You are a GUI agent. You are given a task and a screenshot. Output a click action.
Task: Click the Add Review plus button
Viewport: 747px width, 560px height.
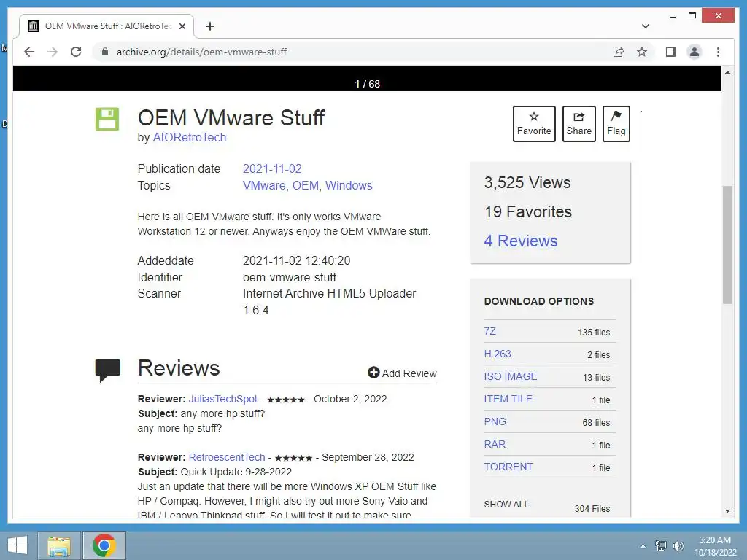coord(402,373)
